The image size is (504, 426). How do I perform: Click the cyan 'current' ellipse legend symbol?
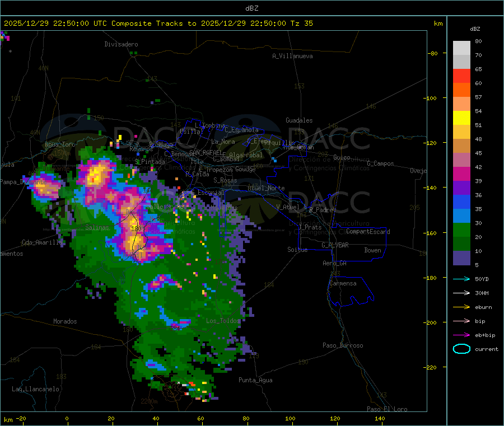click(461, 349)
